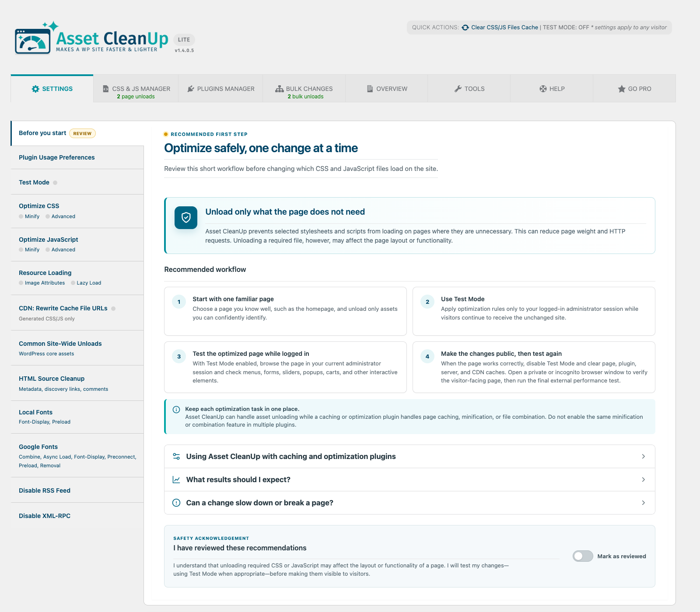Open the Help tab
Screen dimensions: 700x612
click(x=552, y=89)
